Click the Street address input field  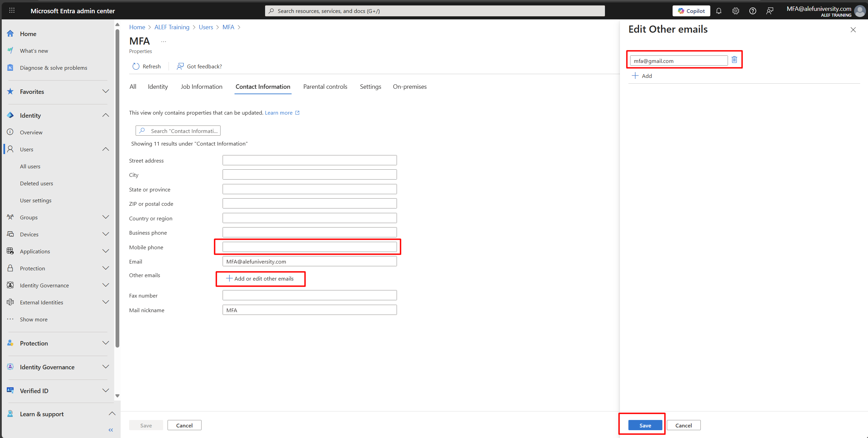pos(310,160)
